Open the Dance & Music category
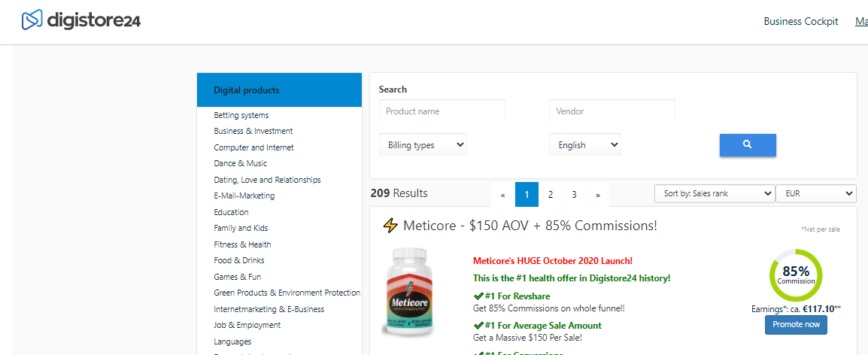868x355 pixels. click(240, 163)
